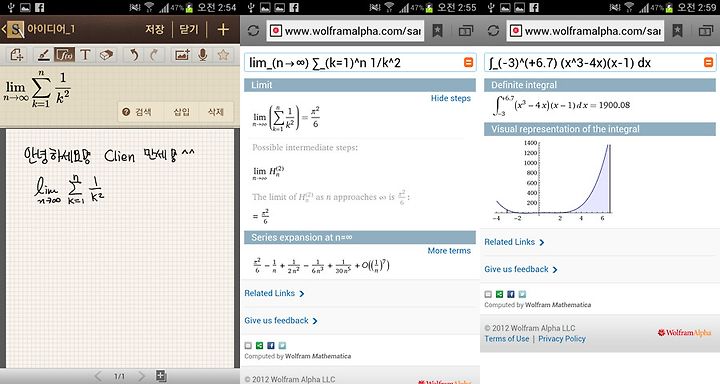Tap the Series expansion at n=∞ header
The image size is (720, 384).
coord(360,237)
